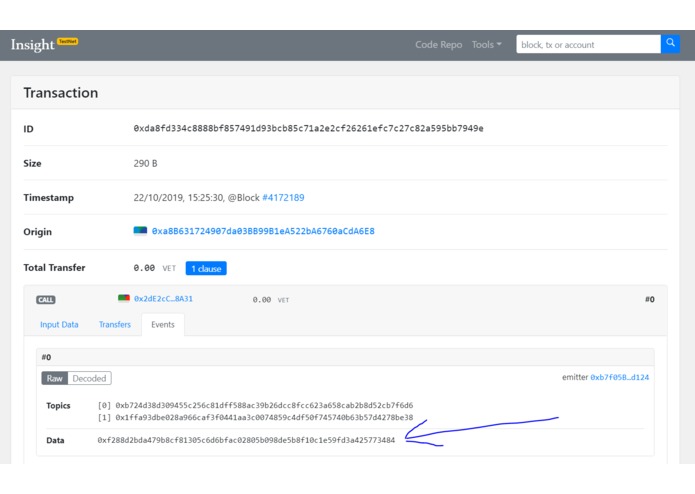Click the 290 B size value
695x494 pixels.
145,163
